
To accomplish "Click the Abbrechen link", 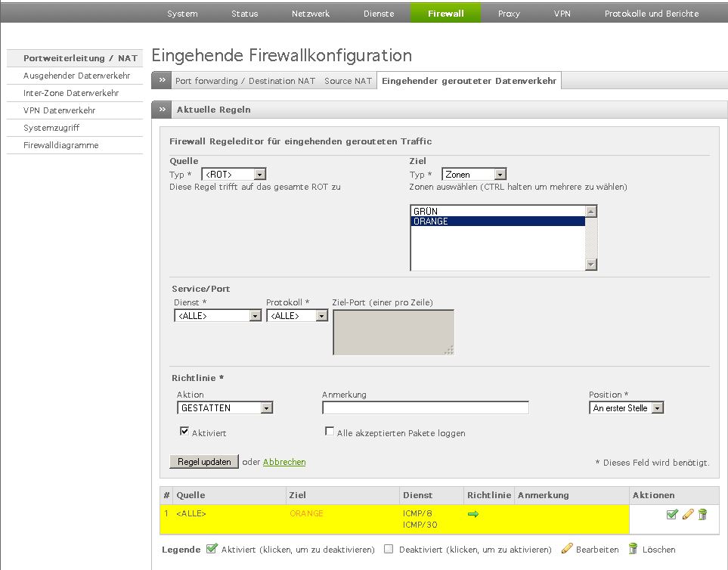I will (x=284, y=462).
